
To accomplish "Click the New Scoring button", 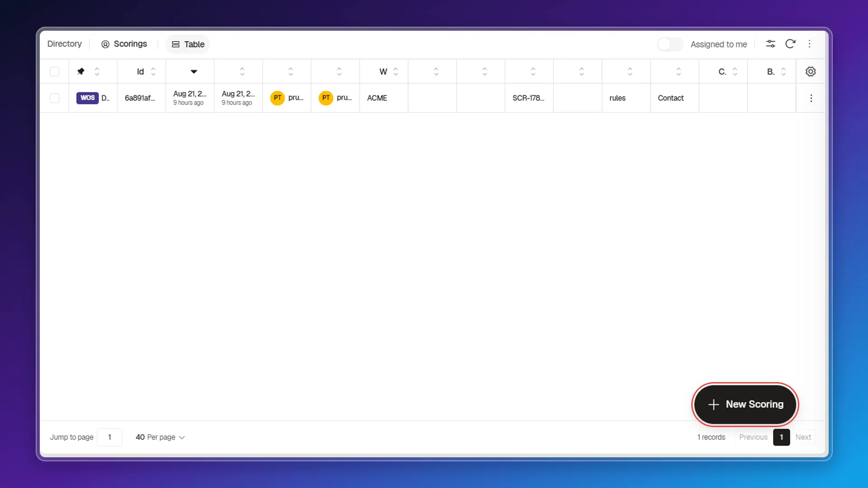I will [745, 404].
